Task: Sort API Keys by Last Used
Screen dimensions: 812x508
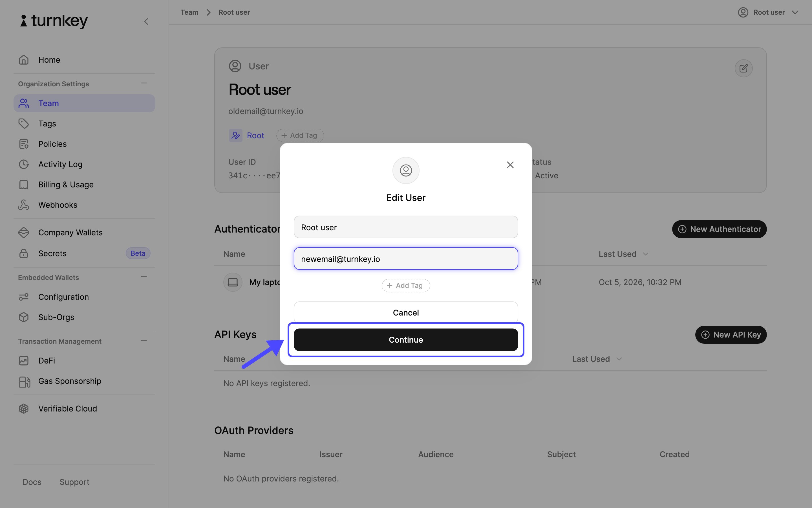Action: point(597,359)
